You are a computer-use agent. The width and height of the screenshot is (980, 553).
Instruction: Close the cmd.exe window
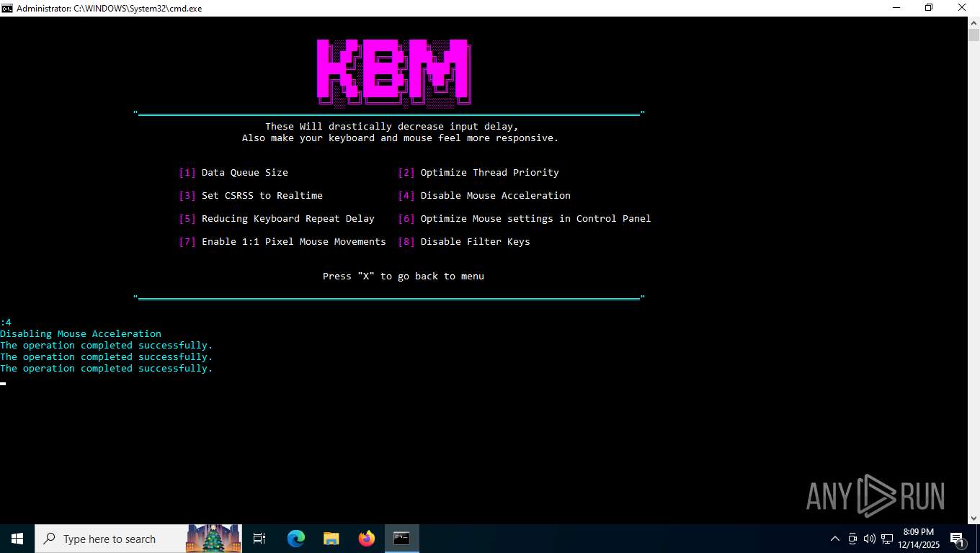tap(962, 8)
